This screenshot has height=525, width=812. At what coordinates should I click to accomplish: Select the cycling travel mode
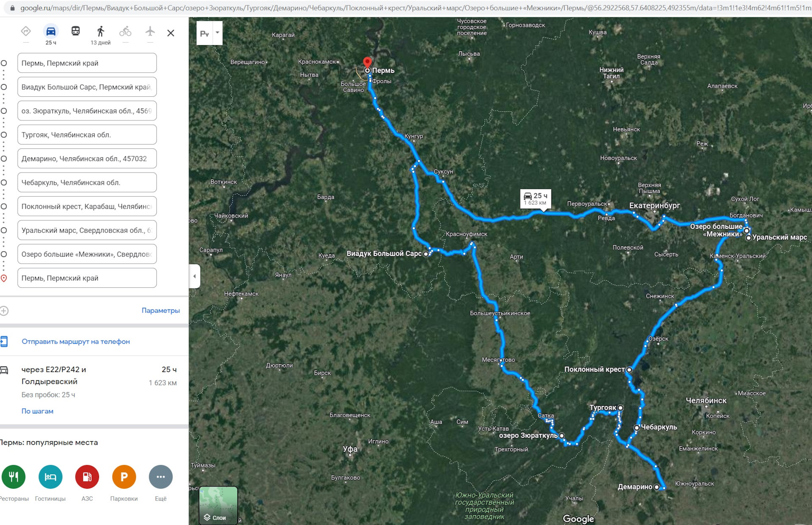tap(125, 31)
